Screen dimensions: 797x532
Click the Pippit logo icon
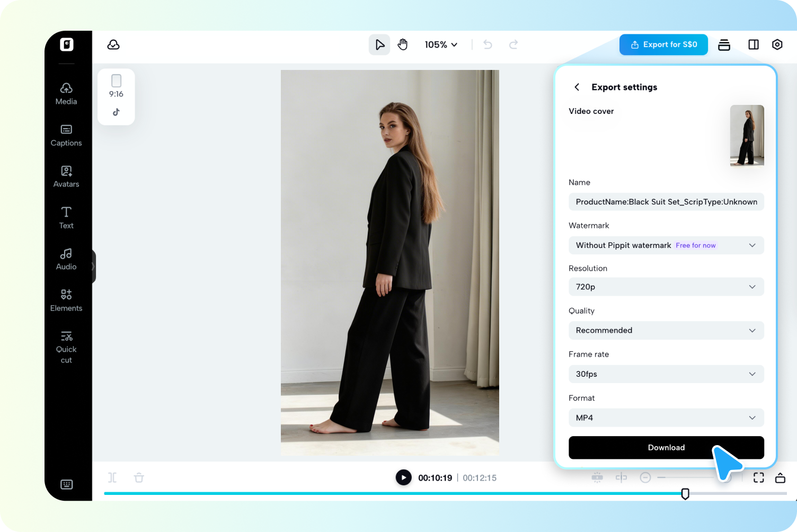click(x=67, y=45)
